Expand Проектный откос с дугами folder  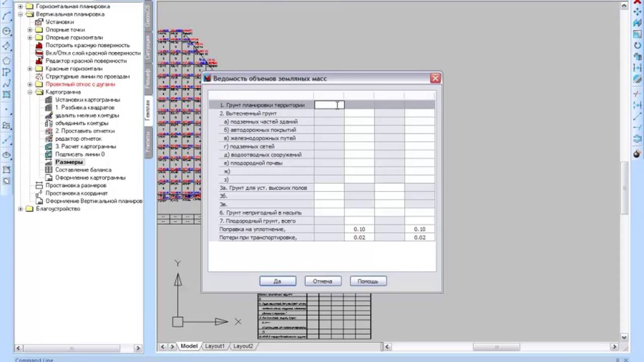30,84
